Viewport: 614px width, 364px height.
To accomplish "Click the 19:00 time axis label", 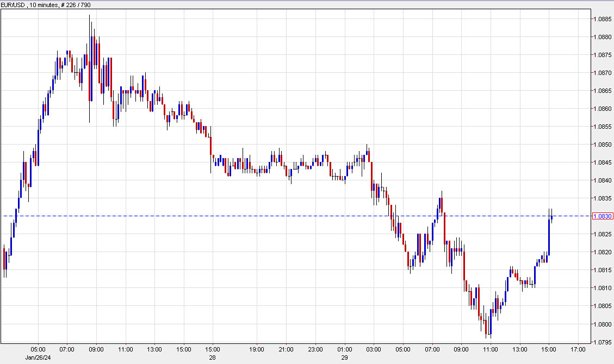I will coord(257,349).
